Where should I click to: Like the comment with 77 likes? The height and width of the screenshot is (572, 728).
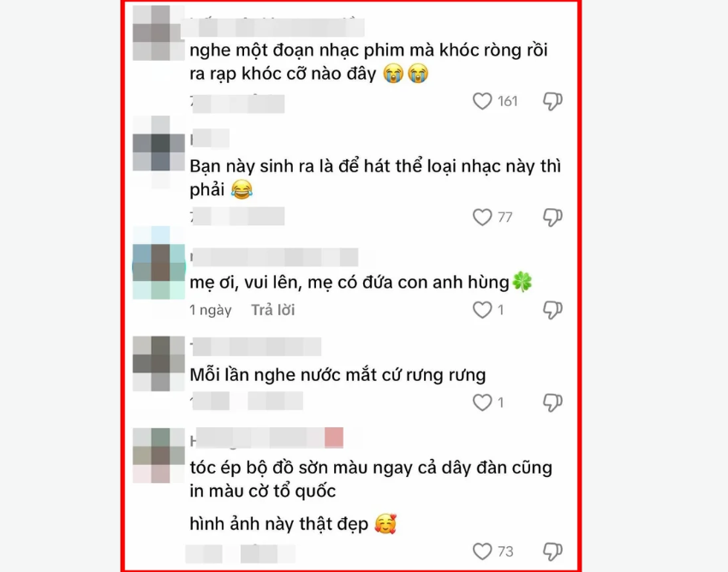(482, 217)
